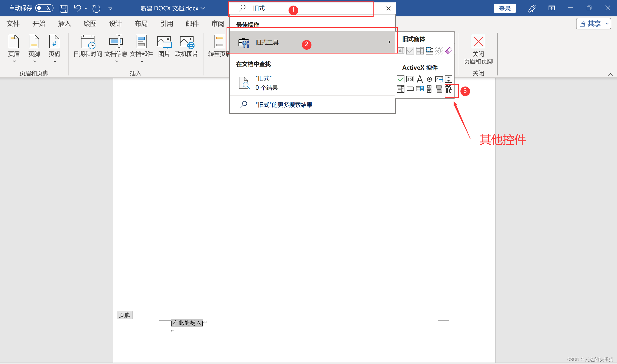Insert the ActiveX option button control

429,79
